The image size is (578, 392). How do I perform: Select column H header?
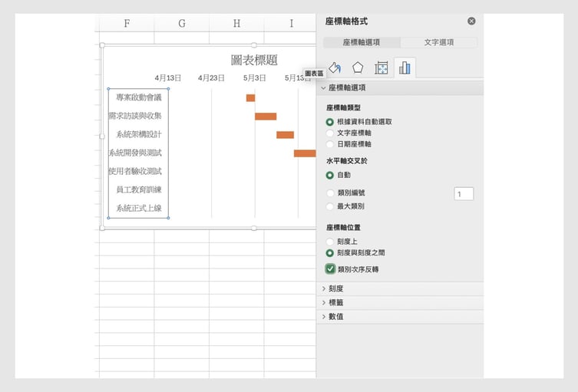[x=236, y=23]
